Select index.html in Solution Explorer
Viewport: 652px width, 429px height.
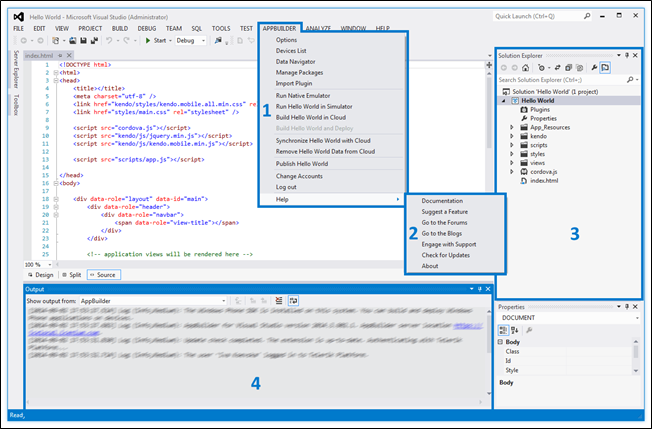[x=544, y=181]
